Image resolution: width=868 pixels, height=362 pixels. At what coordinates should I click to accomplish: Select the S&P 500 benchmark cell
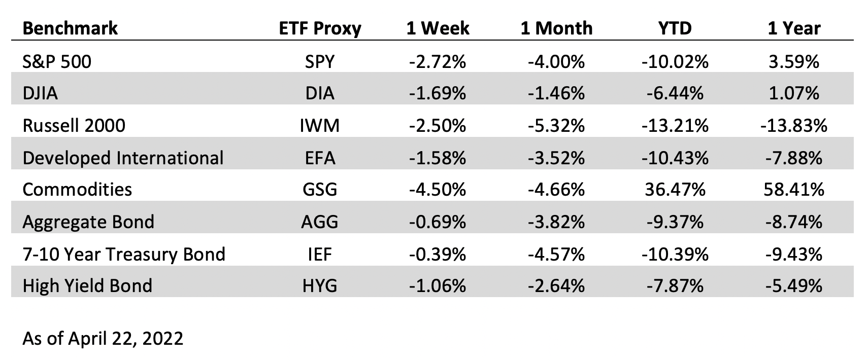point(57,62)
